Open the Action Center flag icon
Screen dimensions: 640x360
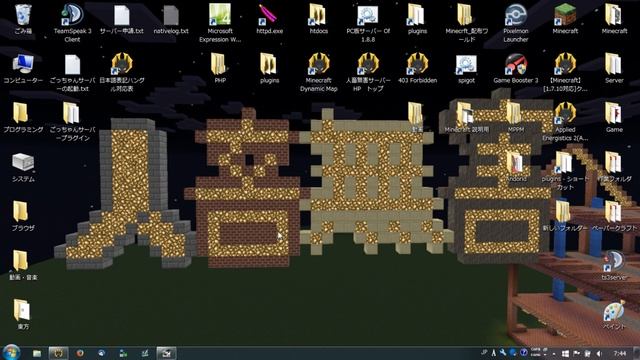click(x=576, y=353)
